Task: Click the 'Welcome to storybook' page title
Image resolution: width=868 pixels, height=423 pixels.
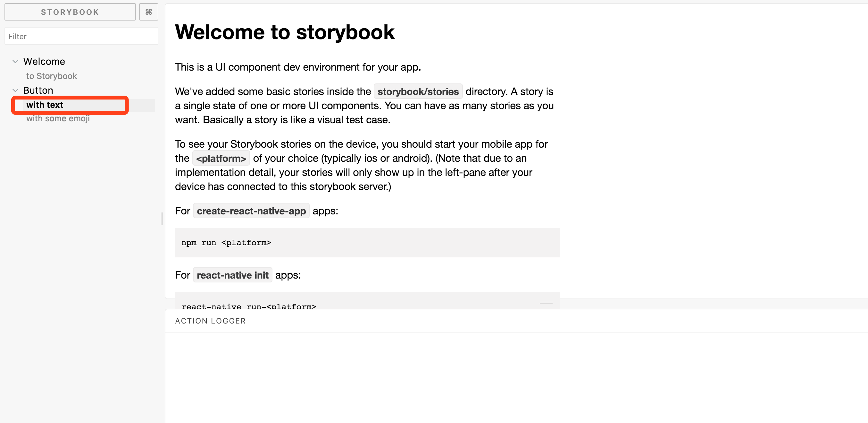Action: tap(285, 32)
